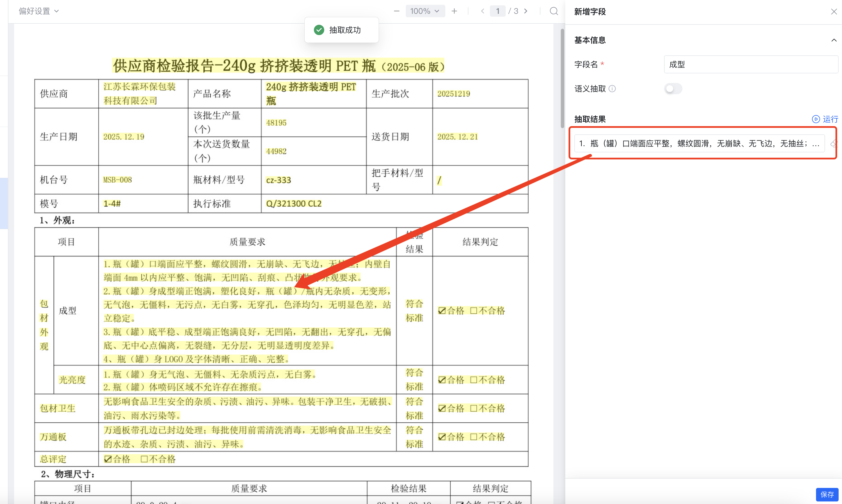Close the 新增字段 panel
The image size is (842, 504).
pos(834,12)
